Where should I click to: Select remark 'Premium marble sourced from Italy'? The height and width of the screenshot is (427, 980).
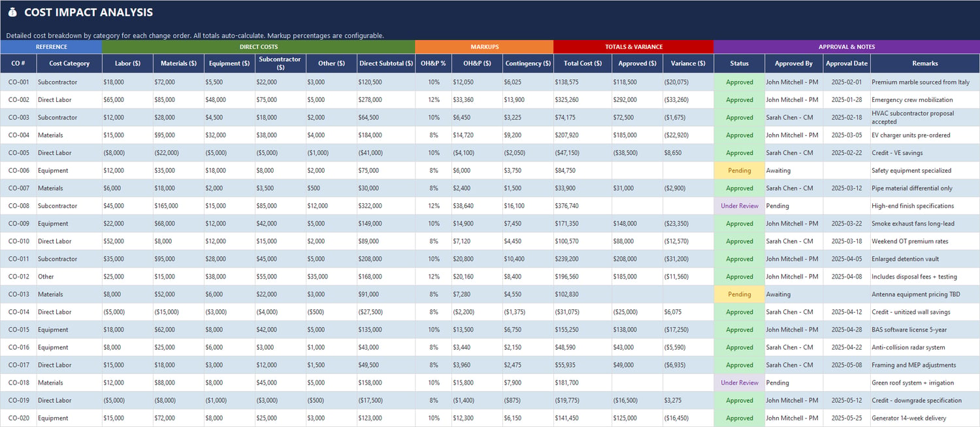925,82
